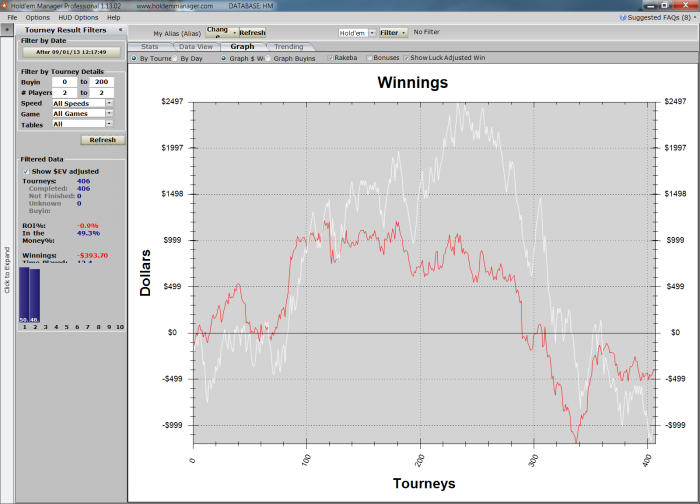The width and height of the screenshot is (700, 504).
Task: Select the By Tourney radio button
Action: tap(134, 58)
